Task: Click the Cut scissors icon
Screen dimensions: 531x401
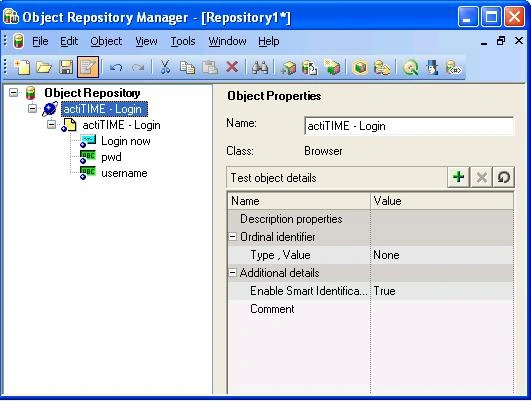Action: [x=165, y=67]
